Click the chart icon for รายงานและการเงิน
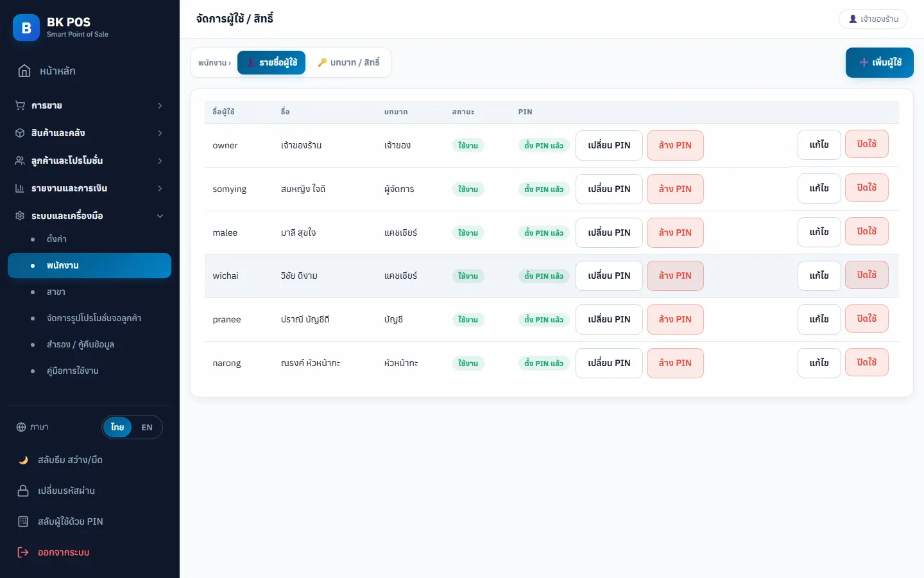 tap(20, 188)
